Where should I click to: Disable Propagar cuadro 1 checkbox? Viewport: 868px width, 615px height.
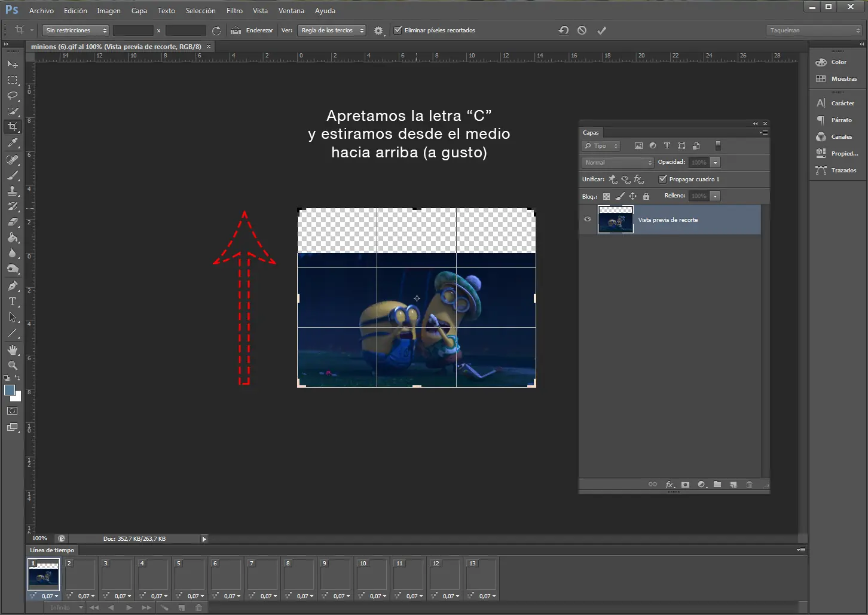click(662, 179)
